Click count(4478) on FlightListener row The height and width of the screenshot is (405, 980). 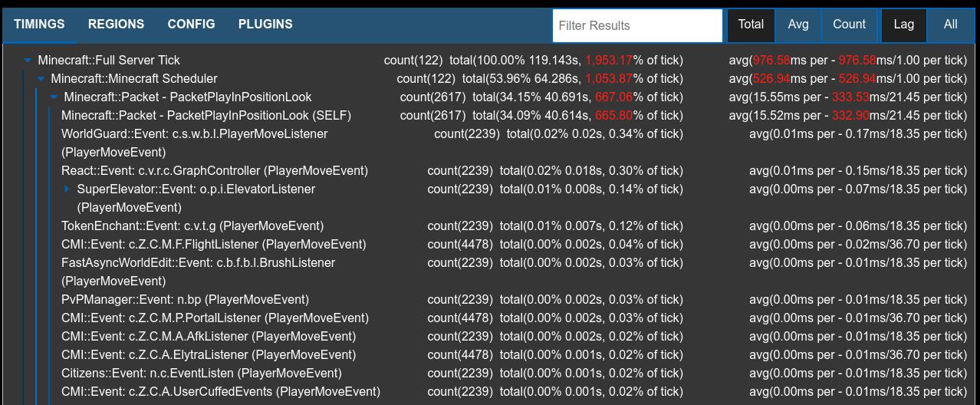coord(460,244)
